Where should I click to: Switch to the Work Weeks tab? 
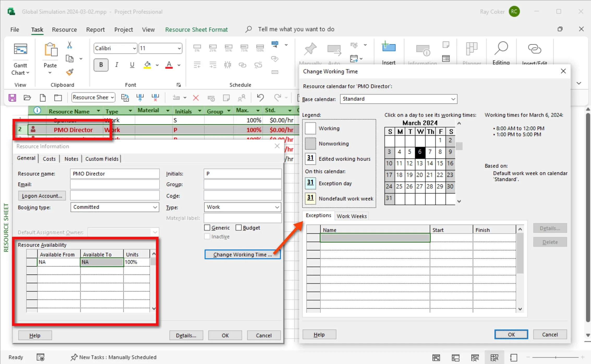[352, 216]
